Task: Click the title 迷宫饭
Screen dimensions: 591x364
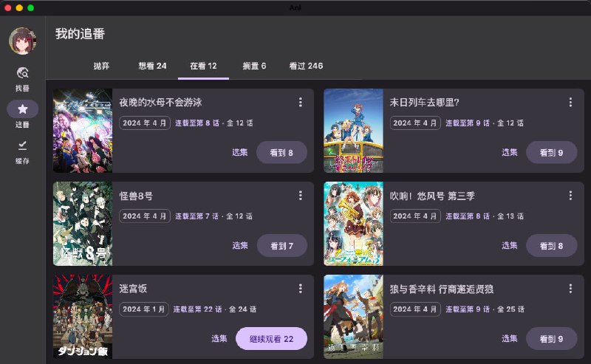Action: pyautogui.click(x=133, y=289)
